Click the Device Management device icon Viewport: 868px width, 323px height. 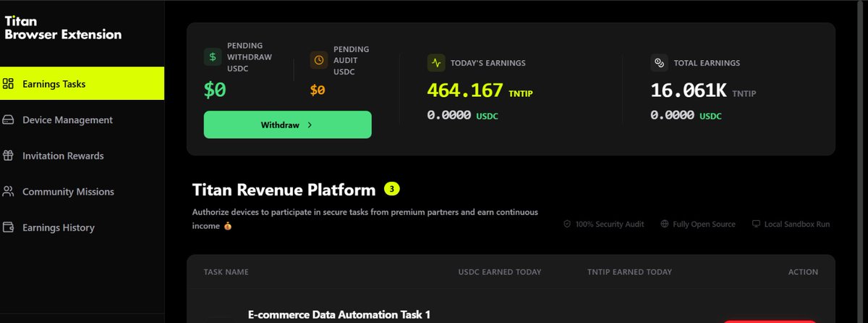tap(9, 120)
